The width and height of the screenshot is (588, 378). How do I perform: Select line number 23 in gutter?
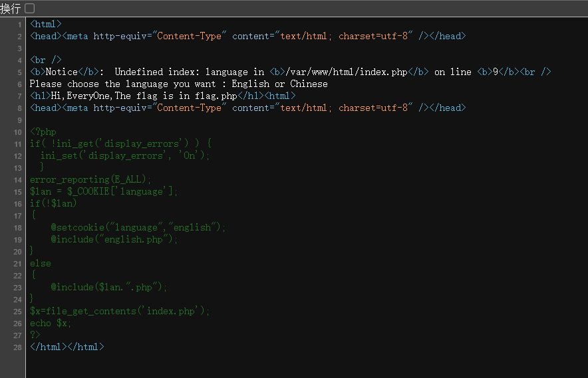point(17,288)
